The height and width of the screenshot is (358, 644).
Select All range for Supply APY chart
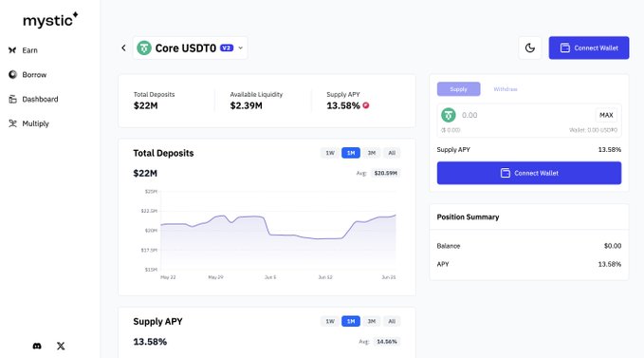click(x=392, y=321)
